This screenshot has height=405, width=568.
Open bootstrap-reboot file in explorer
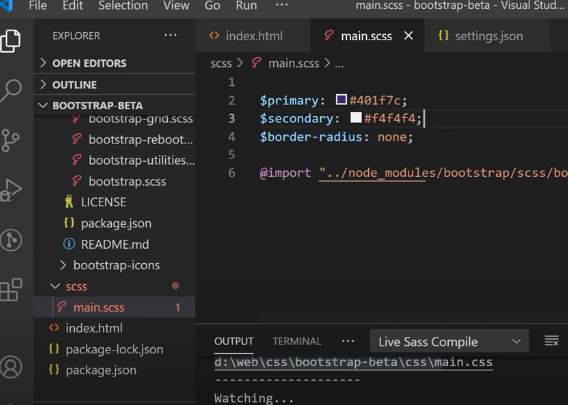(x=114, y=139)
